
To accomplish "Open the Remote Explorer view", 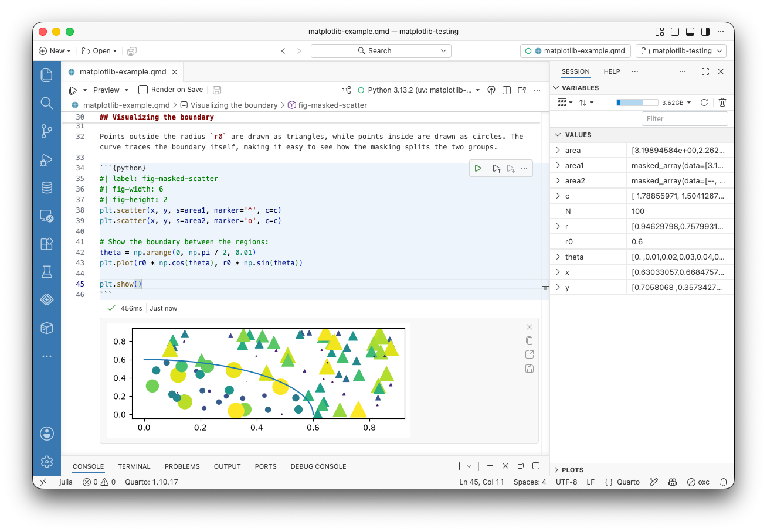I will coord(47,216).
